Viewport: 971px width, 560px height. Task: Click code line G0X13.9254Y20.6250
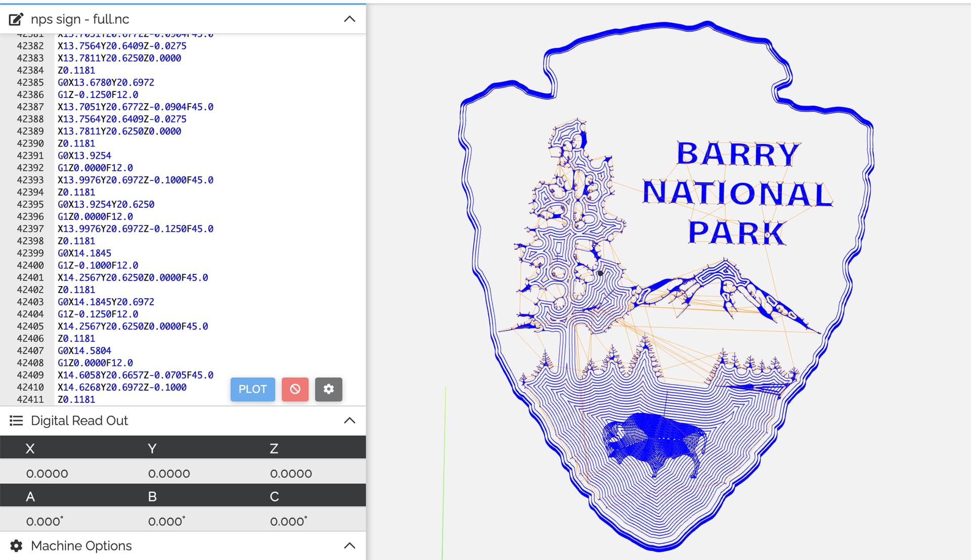106,204
